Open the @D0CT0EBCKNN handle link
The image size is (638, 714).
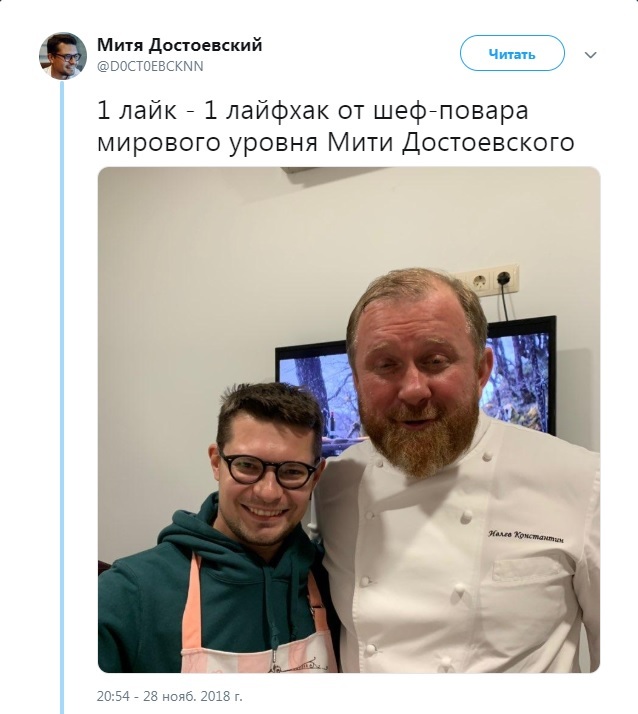tap(150, 66)
